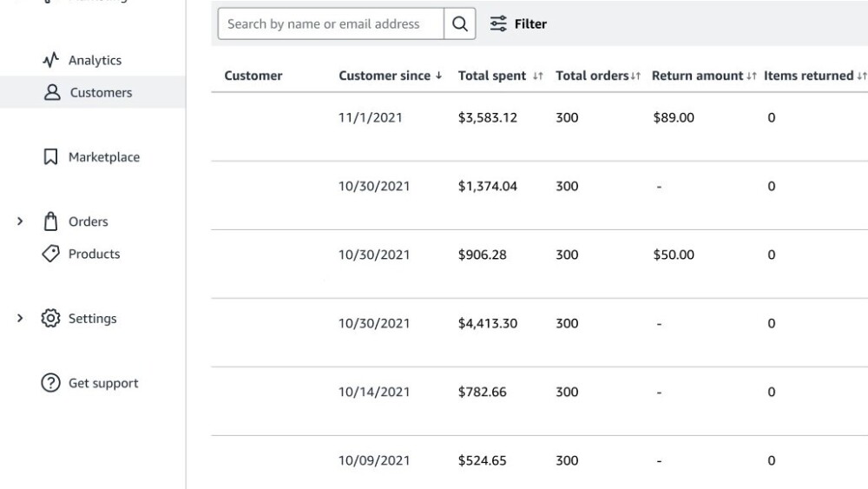Open the Filter options

pyautogui.click(x=518, y=23)
